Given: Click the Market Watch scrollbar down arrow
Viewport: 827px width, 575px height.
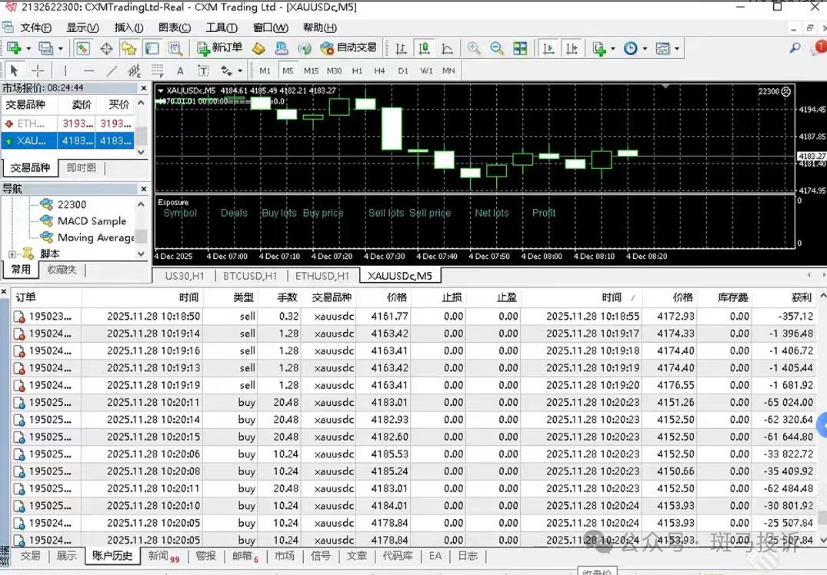Looking at the screenshot, I should (141, 152).
